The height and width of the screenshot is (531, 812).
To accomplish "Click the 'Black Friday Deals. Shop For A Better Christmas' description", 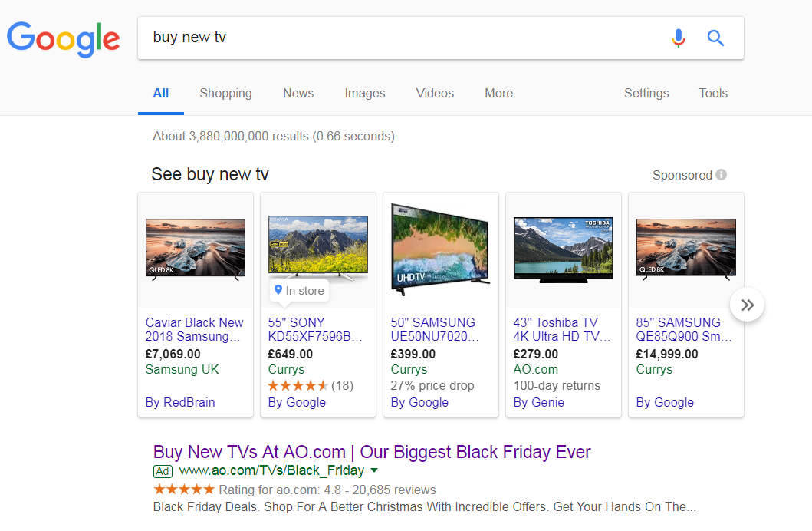I will point(424,506).
